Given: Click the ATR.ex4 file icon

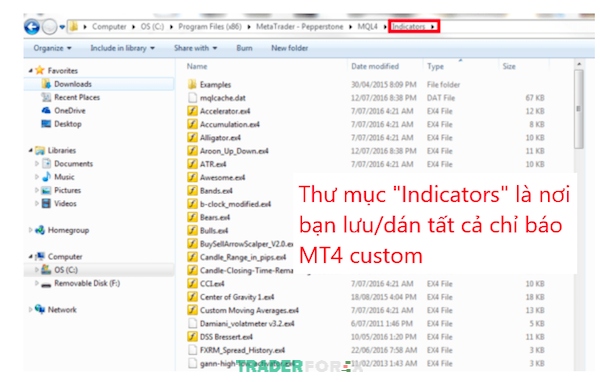Looking at the screenshot, I should point(192,164).
